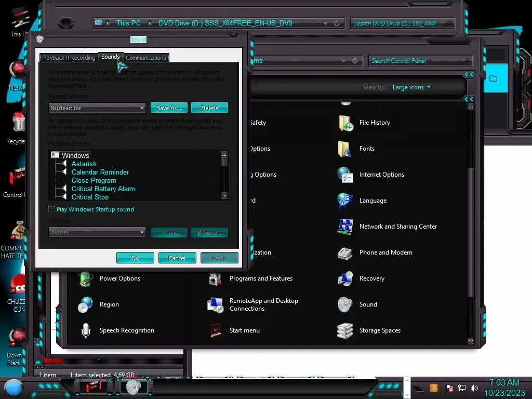Screen dimensions: 532x399
Task: Click program events list scroll down arrow
Action: tap(224, 195)
